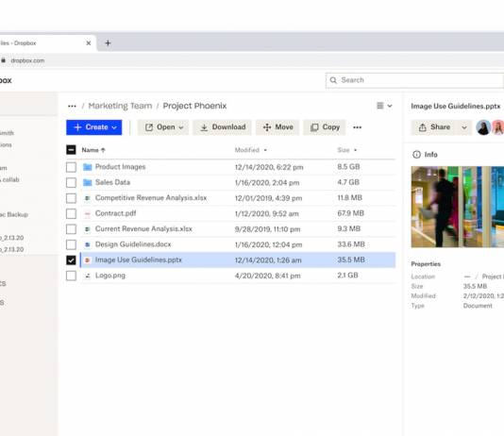The width and height of the screenshot is (504, 436).
Task: Go to Marketing Team breadcrumb
Action: (120, 106)
